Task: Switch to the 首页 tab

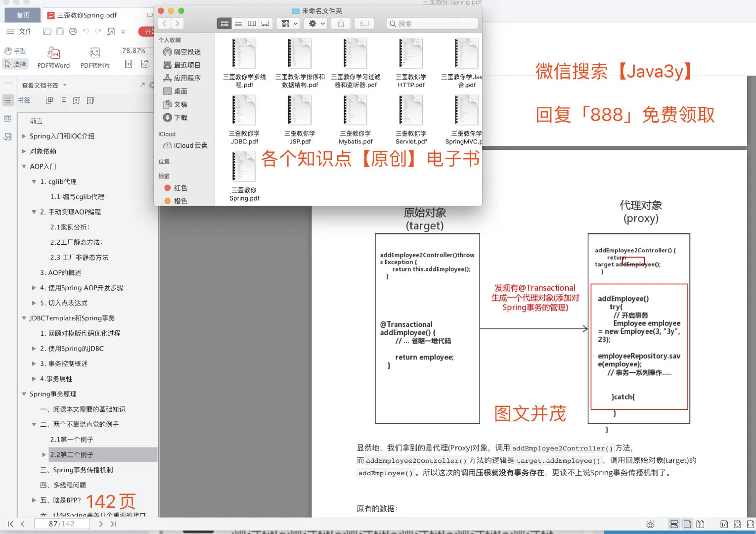Action: (x=23, y=15)
